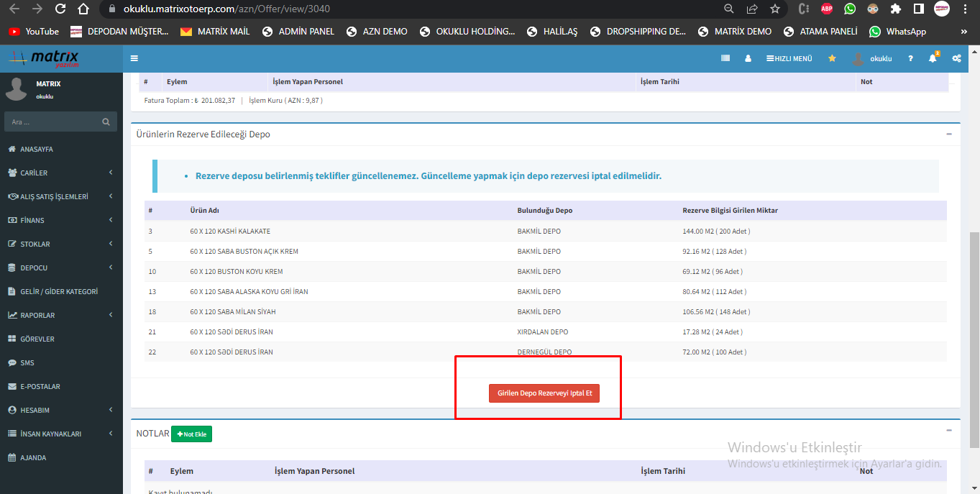Click the sidebar Ara search field

[x=52, y=122]
